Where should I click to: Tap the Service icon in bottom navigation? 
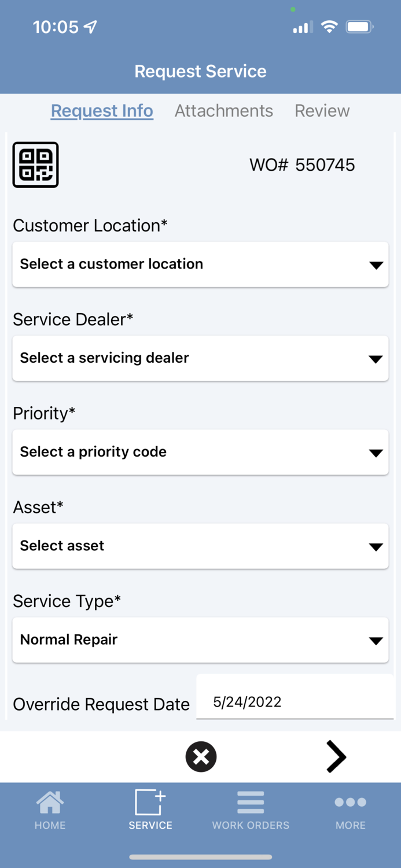coord(150,809)
